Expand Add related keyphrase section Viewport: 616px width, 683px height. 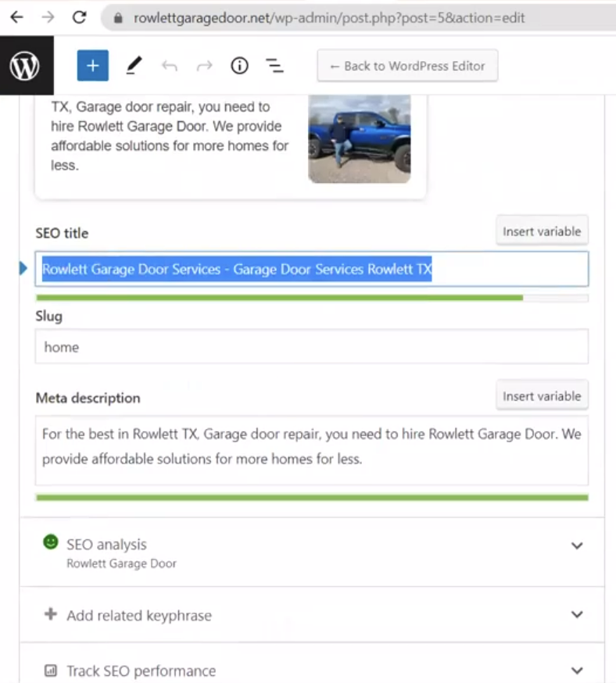pos(577,615)
